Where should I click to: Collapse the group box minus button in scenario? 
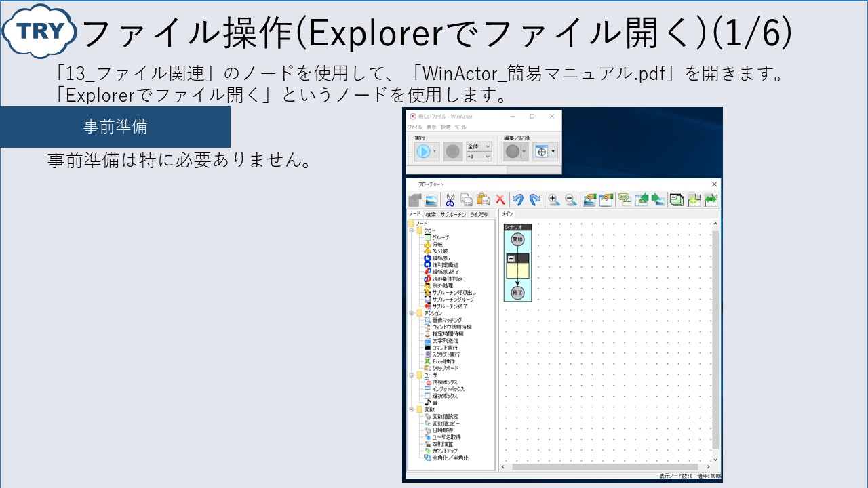click(511, 258)
